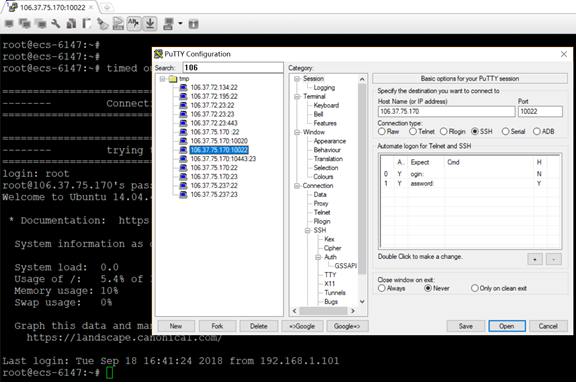The width and height of the screenshot is (576, 382).
Task: Open the Logging category
Action: pyautogui.click(x=324, y=87)
